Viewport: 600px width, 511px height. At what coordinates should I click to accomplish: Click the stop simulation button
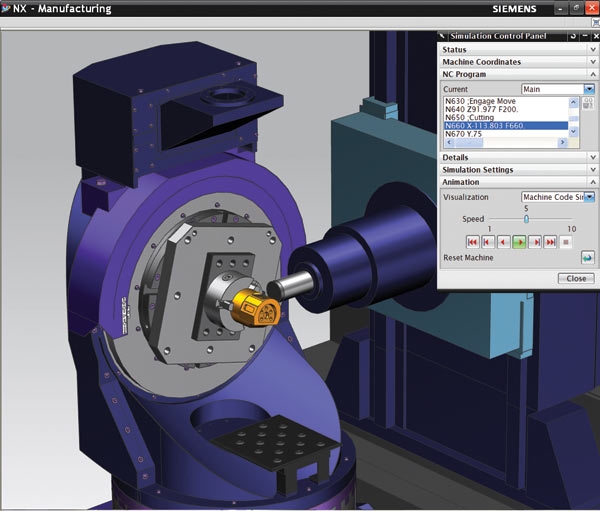(x=567, y=242)
